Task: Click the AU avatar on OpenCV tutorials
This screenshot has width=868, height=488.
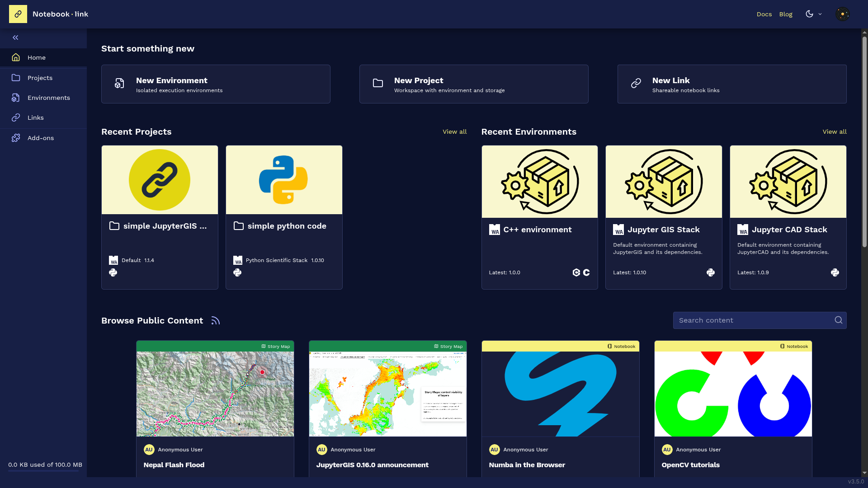Action: pos(667,450)
